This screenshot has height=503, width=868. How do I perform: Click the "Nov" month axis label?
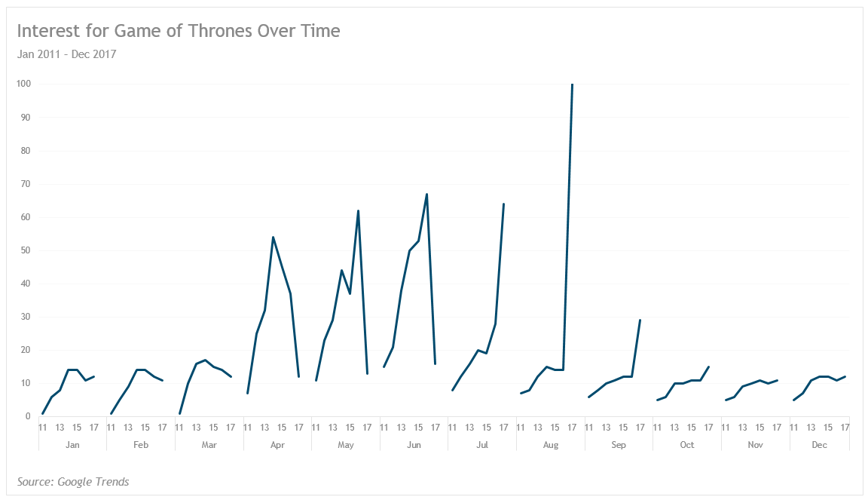(x=756, y=445)
